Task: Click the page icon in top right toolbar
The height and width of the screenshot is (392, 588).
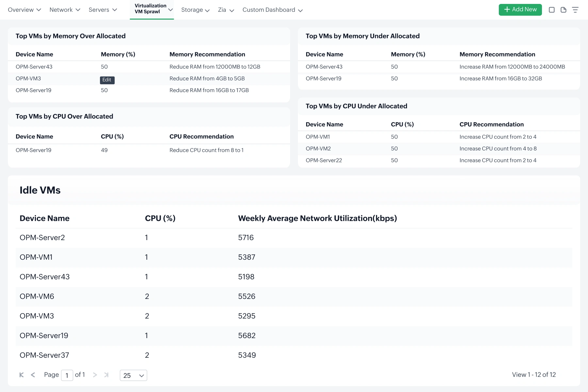Action: coord(563,10)
